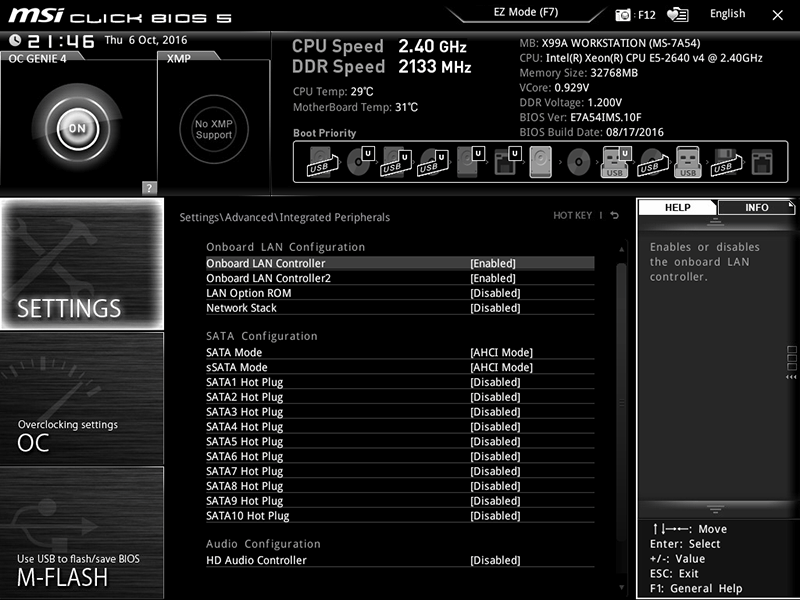This screenshot has width=800, height=600.
Task: Click the screenshot camera F12 icon
Action: [x=623, y=14]
